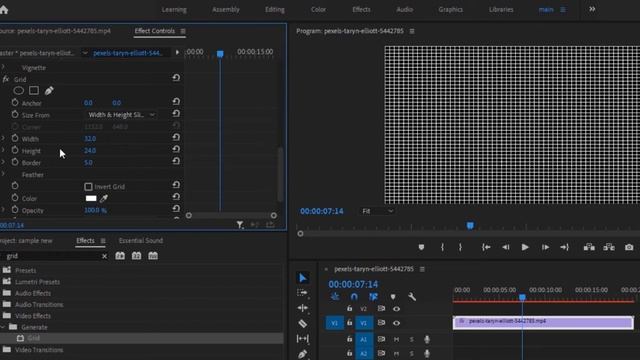640x360 pixels.
Task: Export frame with the camera icon
Action: click(x=629, y=247)
